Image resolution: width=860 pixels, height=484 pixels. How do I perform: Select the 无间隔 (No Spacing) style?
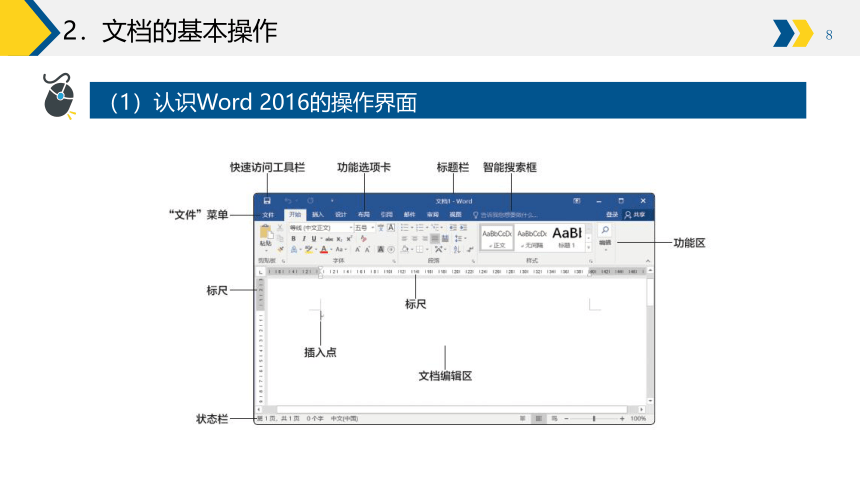pyautogui.click(x=531, y=238)
